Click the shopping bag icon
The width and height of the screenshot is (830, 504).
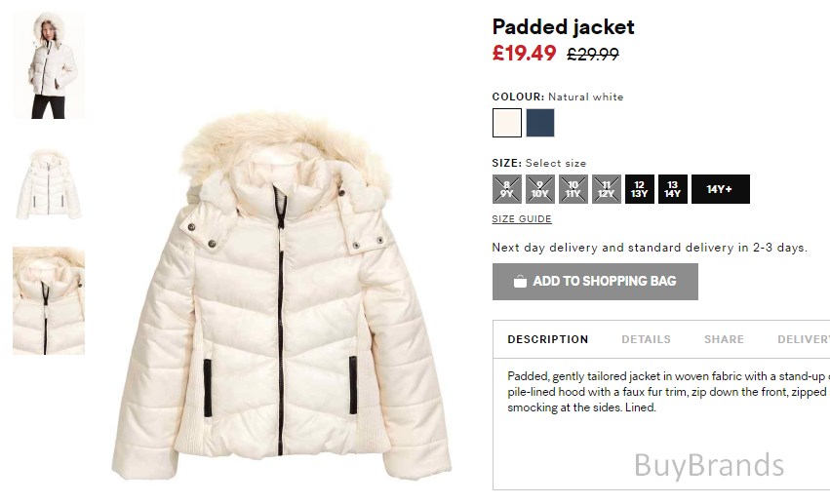pos(520,282)
